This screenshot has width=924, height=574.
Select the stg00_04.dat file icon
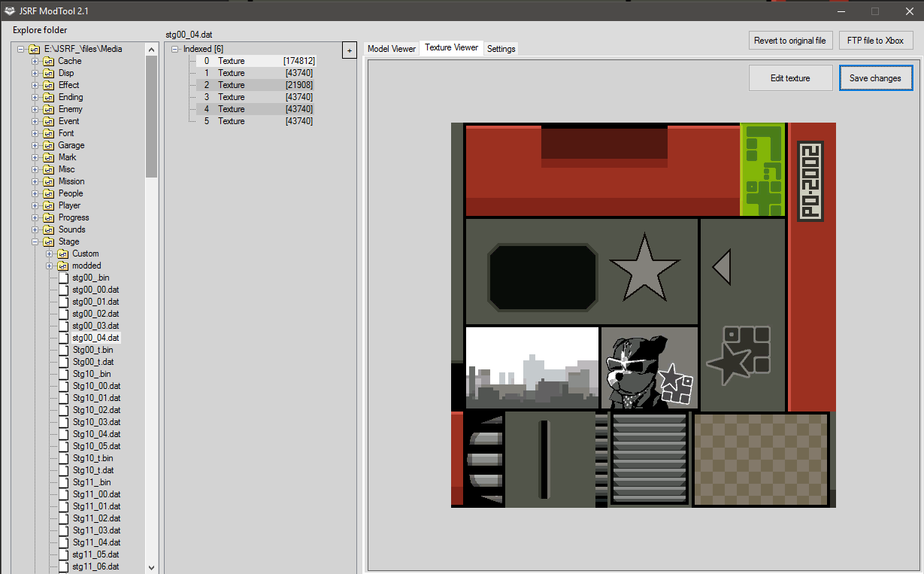click(62, 337)
